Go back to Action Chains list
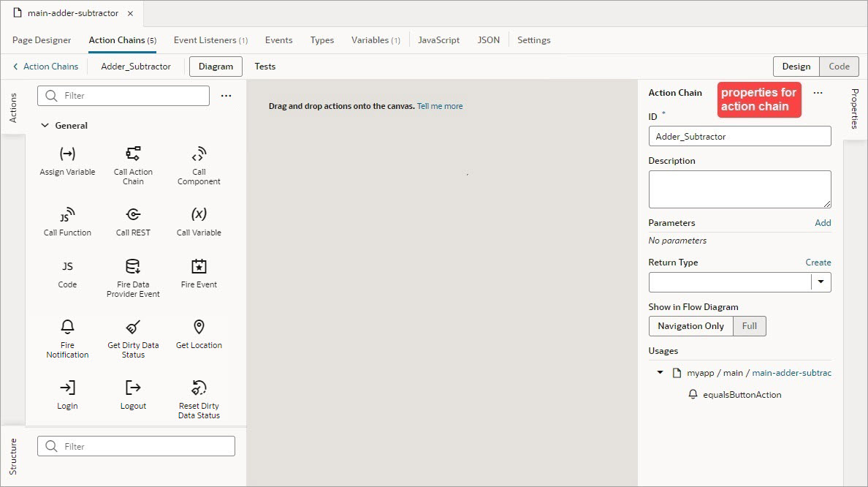The height and width of the screenshot is (487, 868). [45, 67]
